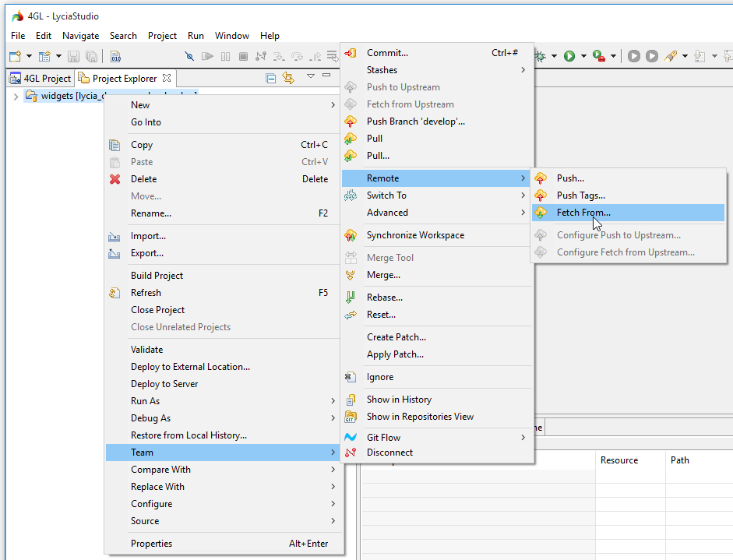Open the Run button dropdown arrow
733x560 pixels.
coord(583,56)
